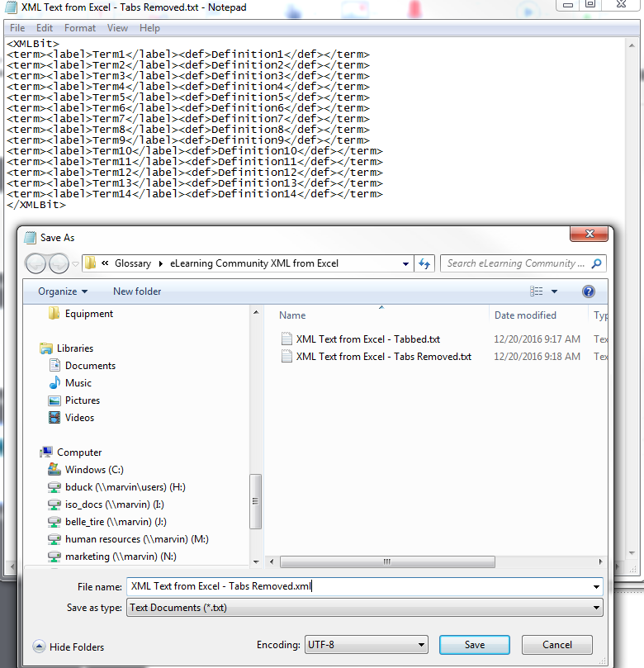Click the New folder button
The height and width of the screenshot is (668, 644).
coord(137,291)
